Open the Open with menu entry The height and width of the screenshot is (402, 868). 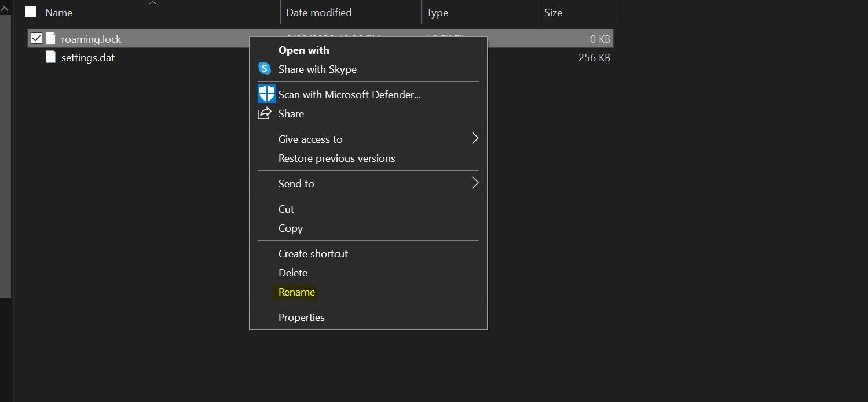coord(303,50)
